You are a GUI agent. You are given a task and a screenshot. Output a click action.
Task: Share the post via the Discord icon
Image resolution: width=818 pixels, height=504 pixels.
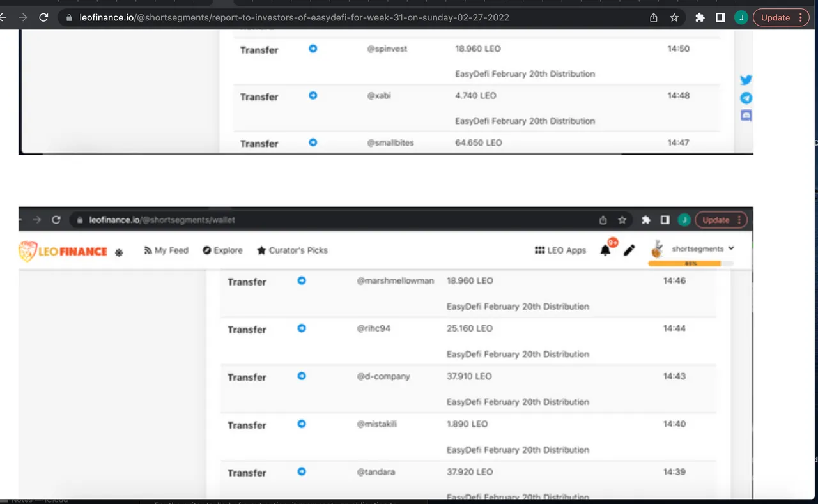pos(746,116)
